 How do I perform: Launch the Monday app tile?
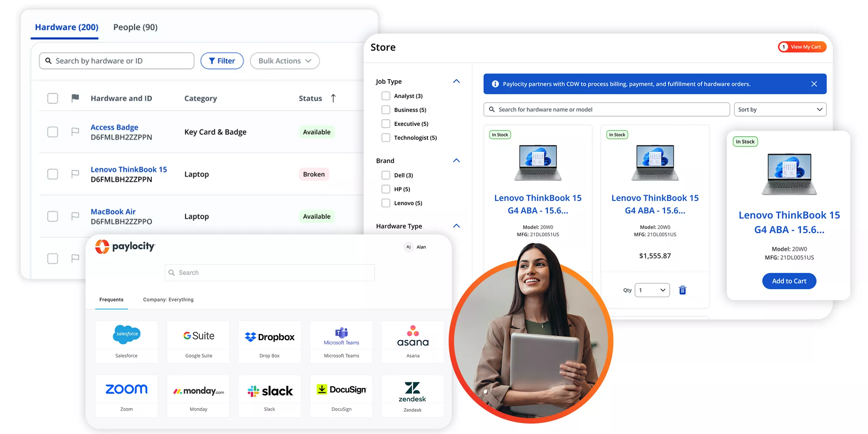pyautogui.click(x=198, y=396)
